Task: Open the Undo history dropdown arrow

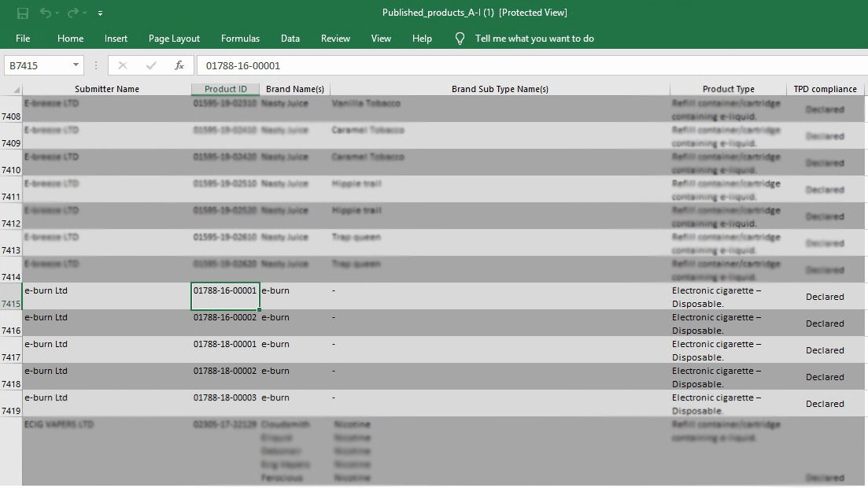Action: pyautogui.click(x=57, y=13)
